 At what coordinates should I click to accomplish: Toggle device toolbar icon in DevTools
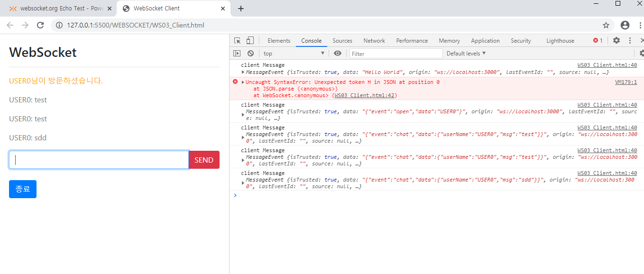250,41
